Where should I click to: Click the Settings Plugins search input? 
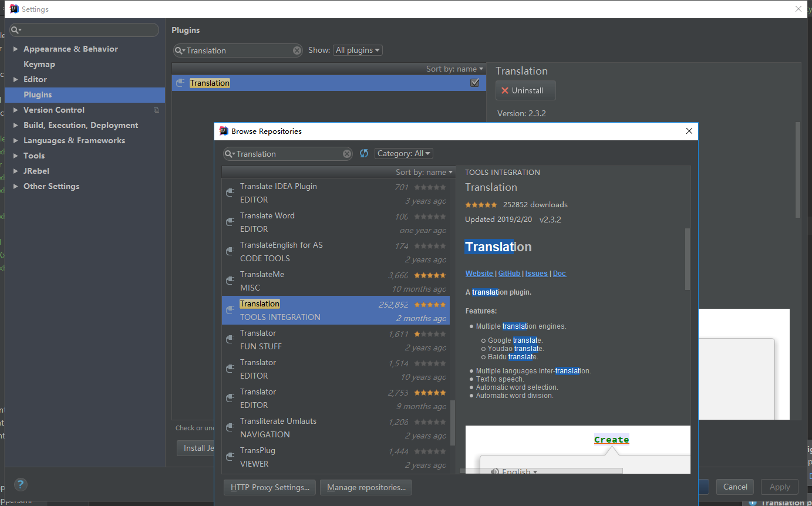238,50
